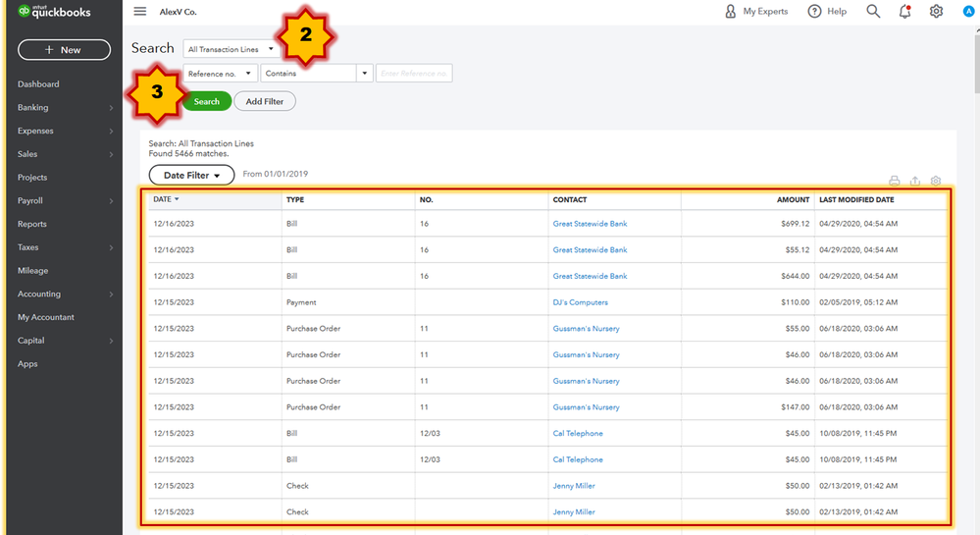Click the Enter Reference no. field
The height and width of the screenshot is (535, 980).
click(x=414, y=74)
